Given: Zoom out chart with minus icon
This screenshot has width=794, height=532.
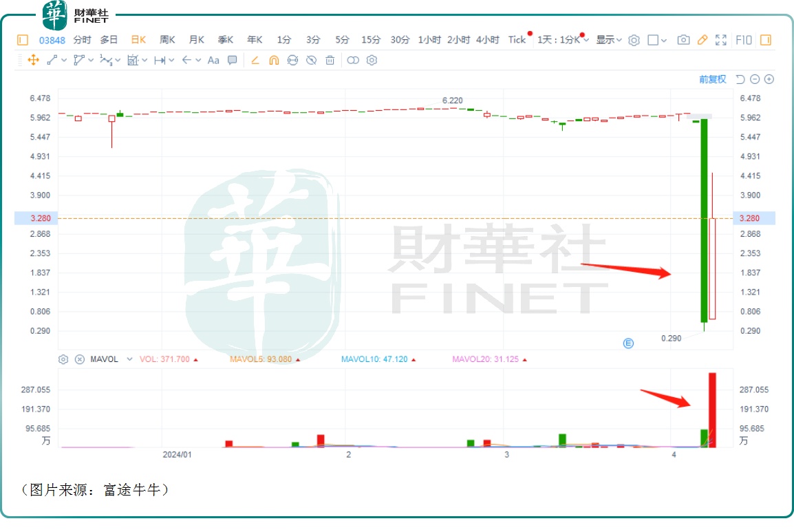Looking at the screenshot, I should (755, 79).
